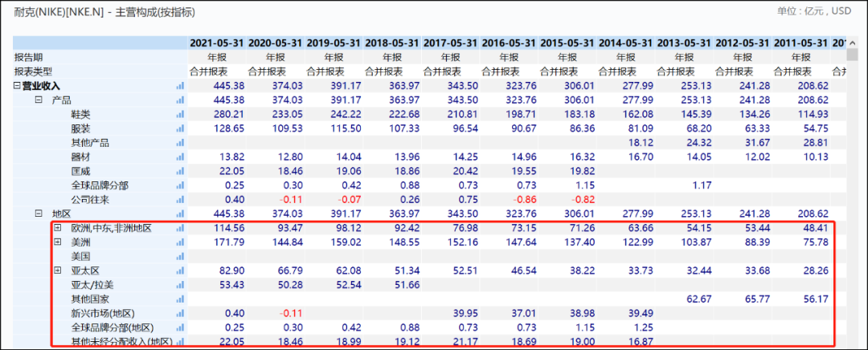Select the 新兴市场(地区) row label

tap(102, 314)
